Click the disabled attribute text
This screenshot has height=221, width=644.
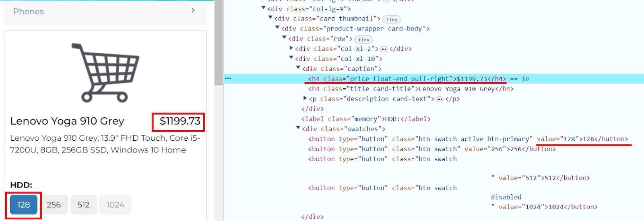[506, 197]
